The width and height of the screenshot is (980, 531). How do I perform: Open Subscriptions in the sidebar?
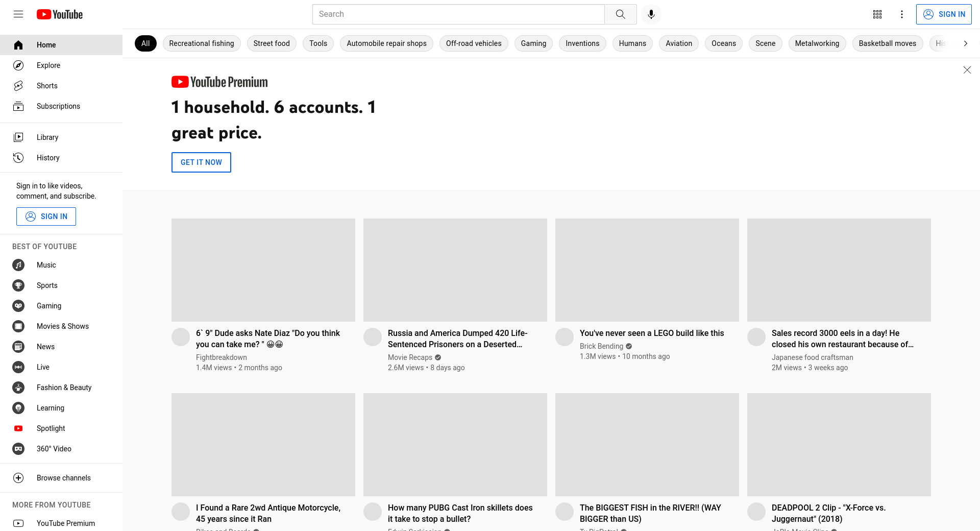(61, 106)
